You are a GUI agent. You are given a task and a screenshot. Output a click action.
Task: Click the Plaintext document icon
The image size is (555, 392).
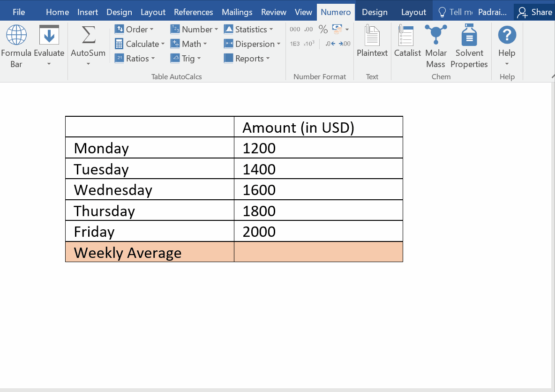(372, 36)
